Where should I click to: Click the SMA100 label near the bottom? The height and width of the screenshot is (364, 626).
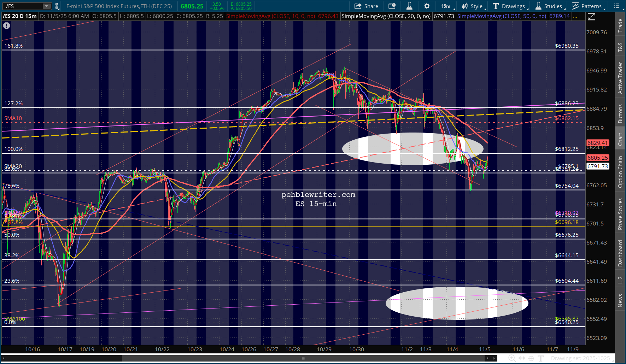coord(14,319)
